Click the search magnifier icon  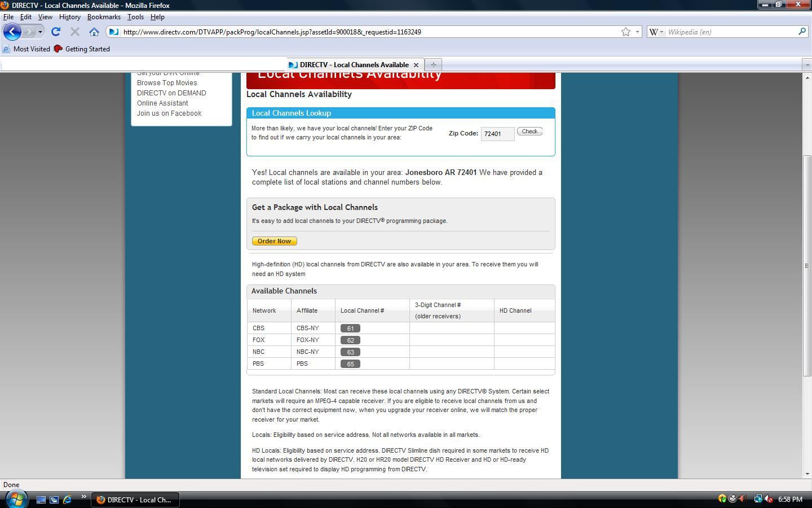(802, 32)
